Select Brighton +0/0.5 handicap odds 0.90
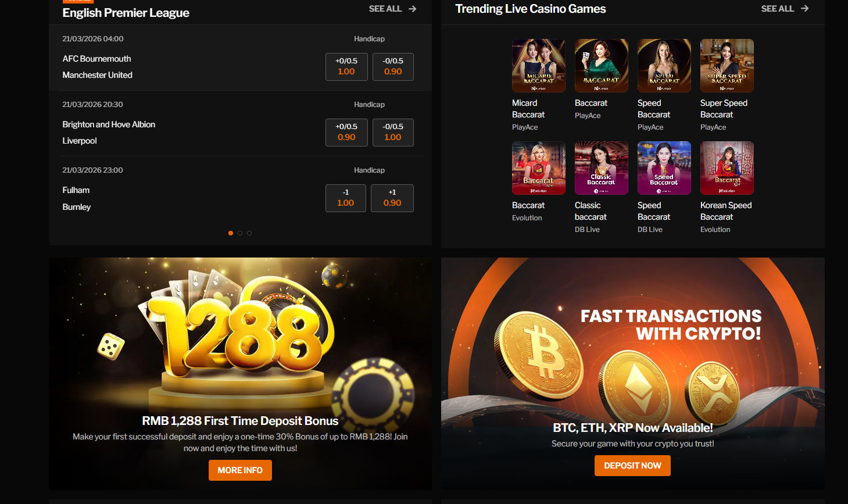Image resolution: width=848 pixels, height=504 pixels. point(346,132)
